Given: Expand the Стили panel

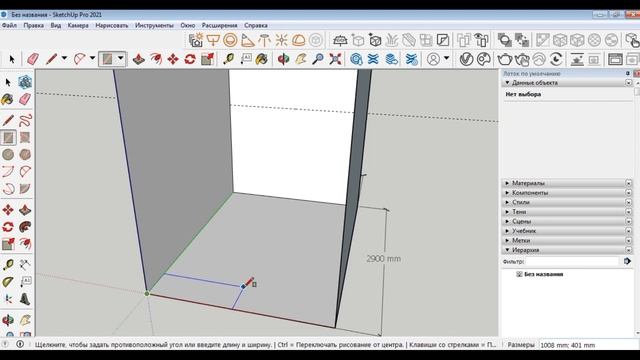Looking at the screenshot, I should [507, 202].
